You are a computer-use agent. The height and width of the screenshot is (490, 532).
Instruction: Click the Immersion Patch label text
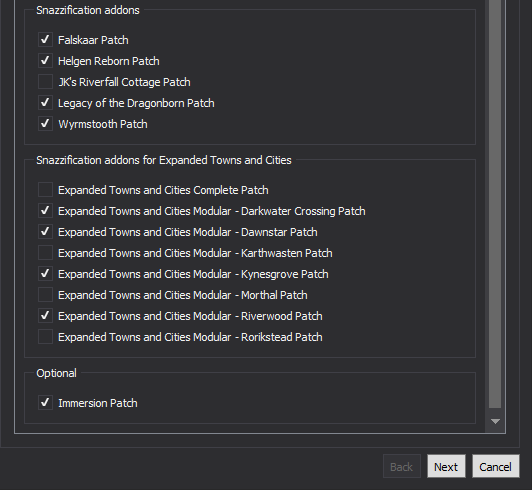[98, 403]
